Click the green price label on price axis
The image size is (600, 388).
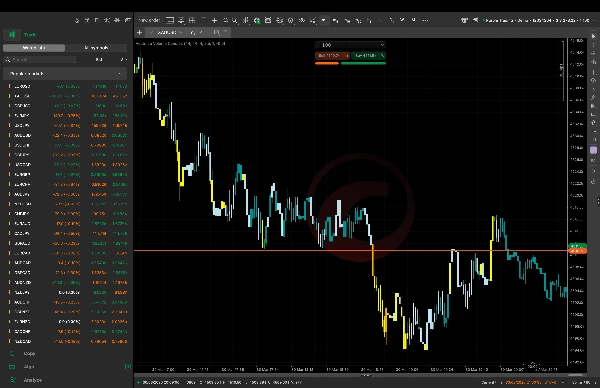[578, 246]
